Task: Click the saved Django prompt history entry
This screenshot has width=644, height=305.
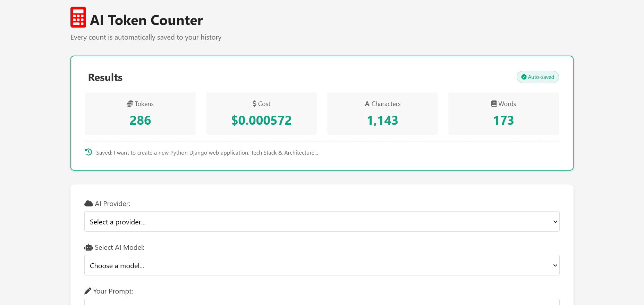Action: (x=207, y=152)
